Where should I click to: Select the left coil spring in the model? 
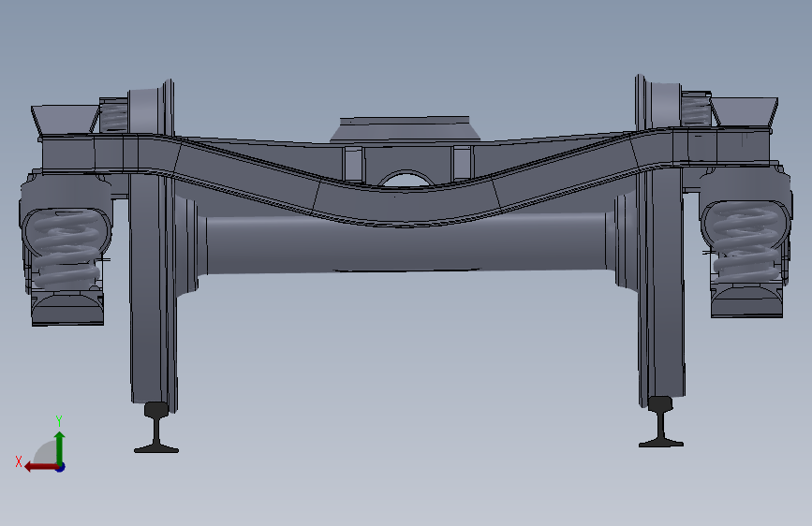pos(65,249)
